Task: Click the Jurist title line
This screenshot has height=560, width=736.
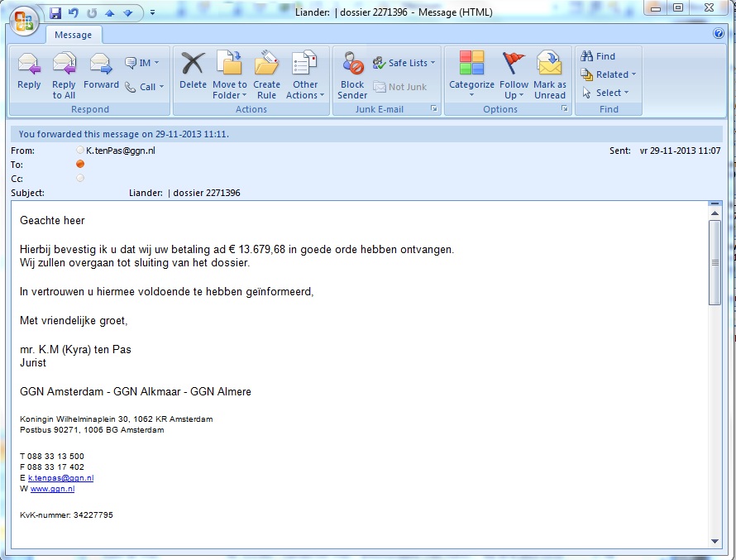Action: tap(33, 363)
